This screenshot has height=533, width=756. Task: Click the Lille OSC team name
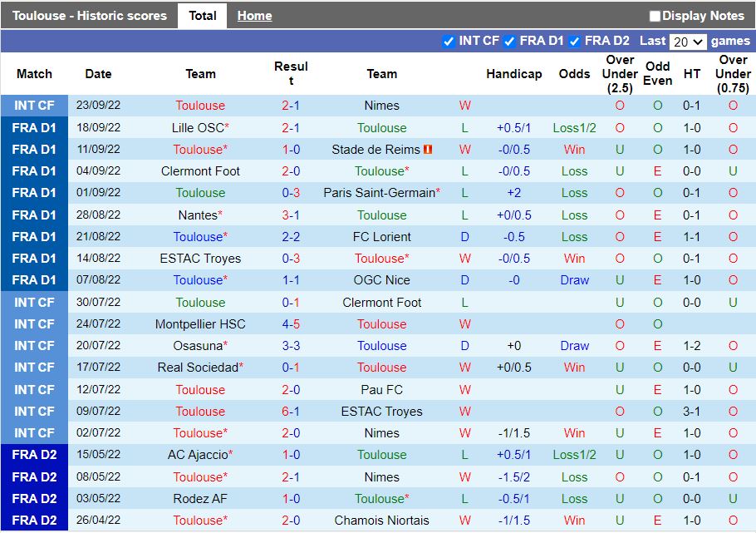pyautogui.click(x=198, y=128)
